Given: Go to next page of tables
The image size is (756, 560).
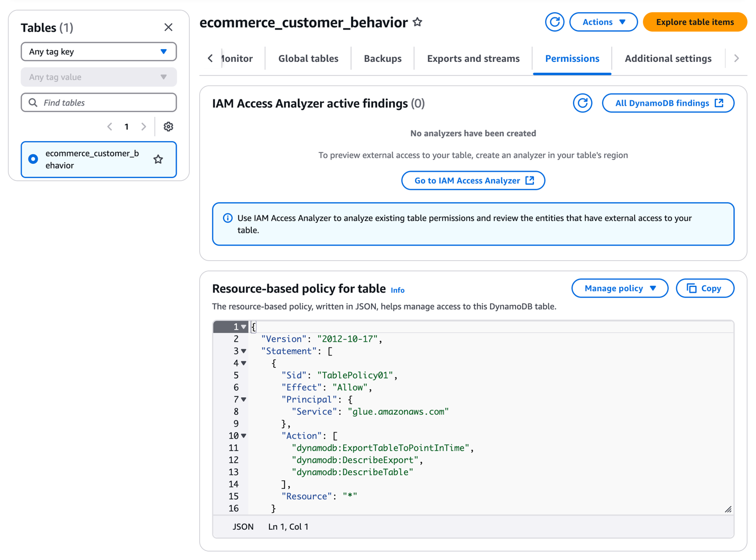Looking at the screenshot, I should coord(143,127).
